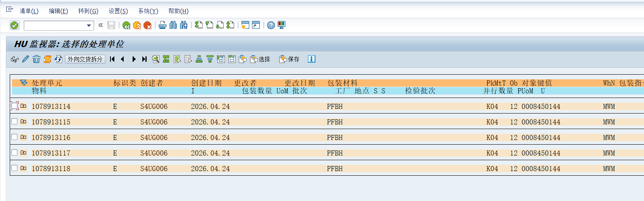
Task: Click creator S4UG006 in row 1078913118
Action: tap(154, 169)
